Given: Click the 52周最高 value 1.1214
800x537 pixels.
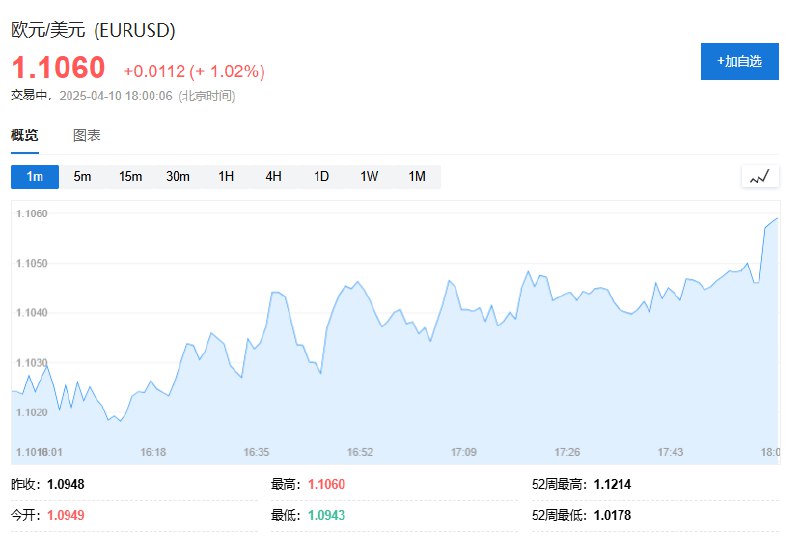Looking at the screenshot, I should [x=612, y=484].
